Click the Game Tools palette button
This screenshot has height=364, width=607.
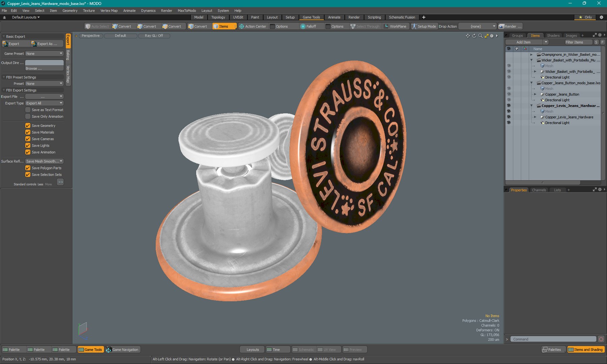tap(90, 350)
